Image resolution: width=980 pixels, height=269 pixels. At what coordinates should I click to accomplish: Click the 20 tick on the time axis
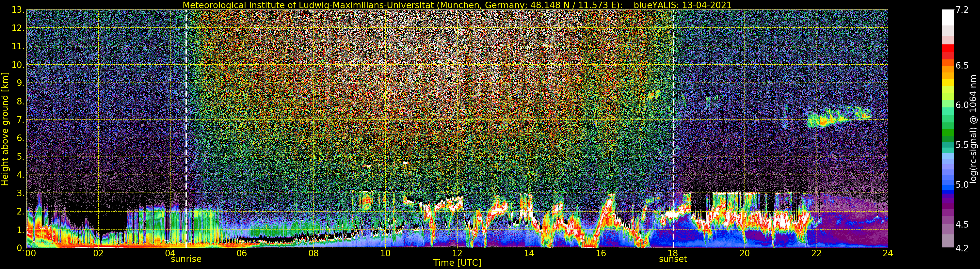(x=745, y=253)
